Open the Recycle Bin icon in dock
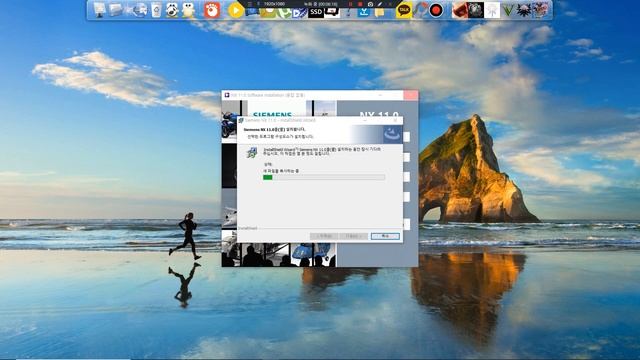The width and height of the screenshot is (640, 360). (x=156, y=10)
